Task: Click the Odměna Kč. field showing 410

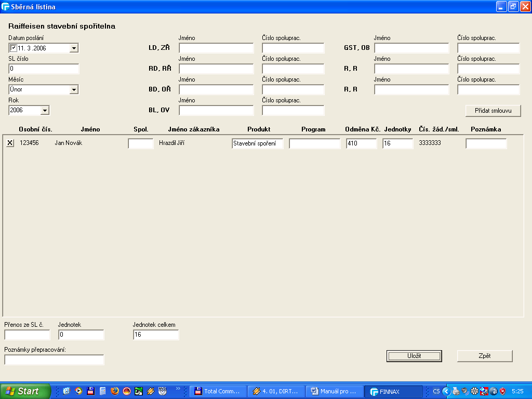Action: point(362,143)
